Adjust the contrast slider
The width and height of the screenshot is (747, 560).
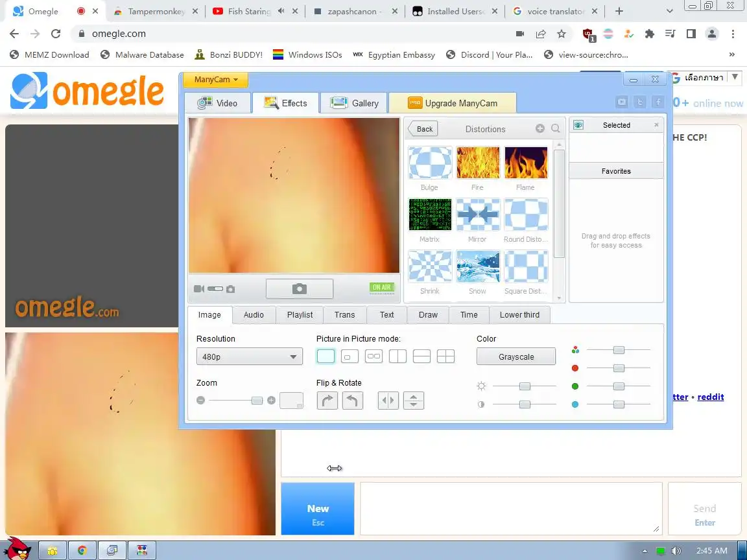[x=525, y=404]
